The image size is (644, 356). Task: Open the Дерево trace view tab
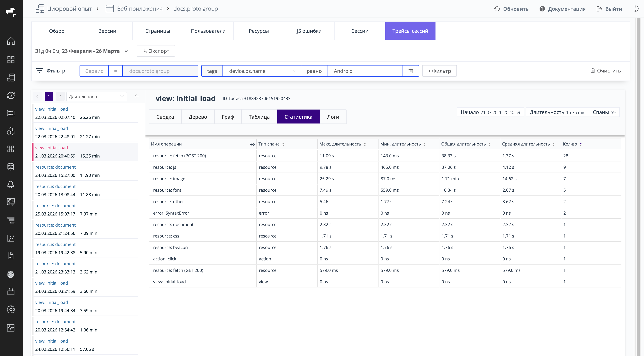(x=198, y=117)
